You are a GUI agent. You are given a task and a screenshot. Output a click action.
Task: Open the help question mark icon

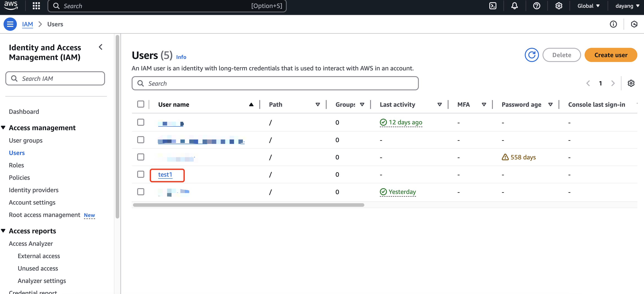pyautogui.click(x=537, y=6)
